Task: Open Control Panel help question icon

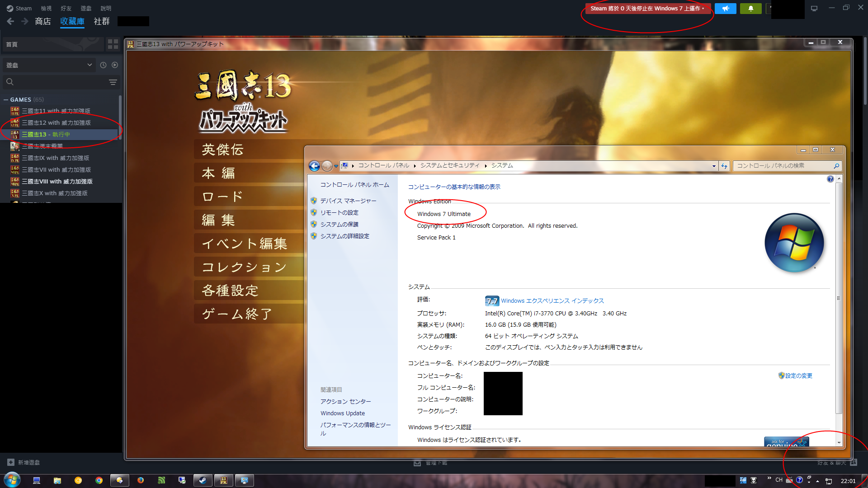Action: (x=830, y=179)
